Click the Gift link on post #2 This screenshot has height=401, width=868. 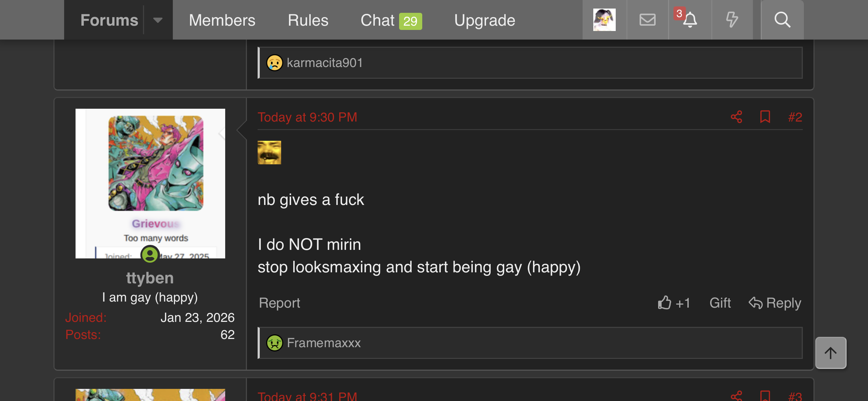tap(720, 303)
